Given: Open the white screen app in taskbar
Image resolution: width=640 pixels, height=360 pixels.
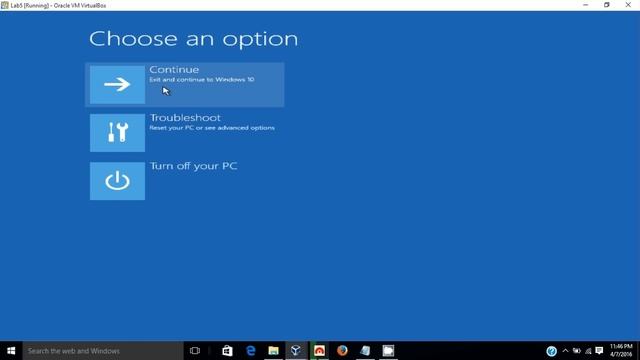Looking at the screenshot, I should (388, 351).
